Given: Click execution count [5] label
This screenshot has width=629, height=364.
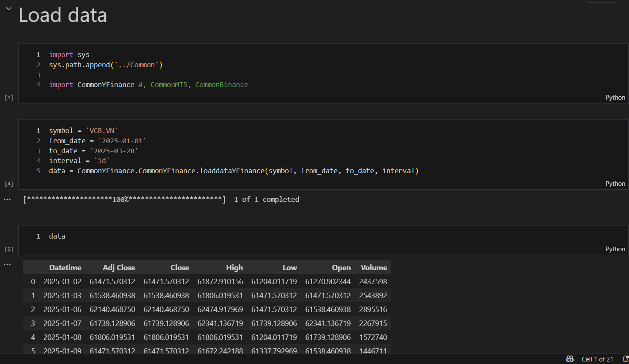Looking at the screenshot, I should [9, 249].
